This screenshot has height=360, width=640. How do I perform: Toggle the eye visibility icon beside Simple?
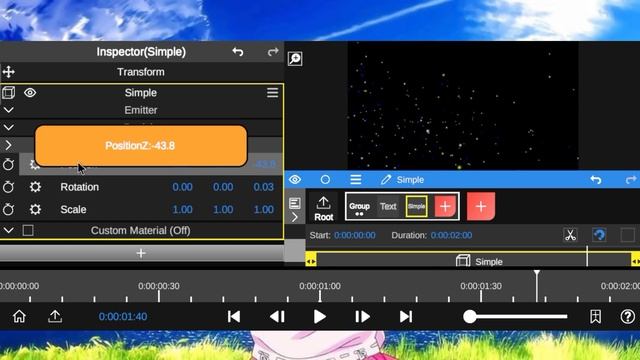point(30,93)
